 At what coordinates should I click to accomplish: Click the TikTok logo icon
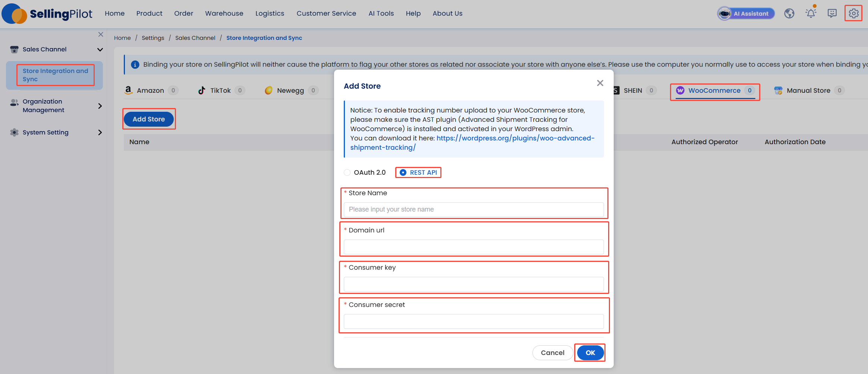202,90
